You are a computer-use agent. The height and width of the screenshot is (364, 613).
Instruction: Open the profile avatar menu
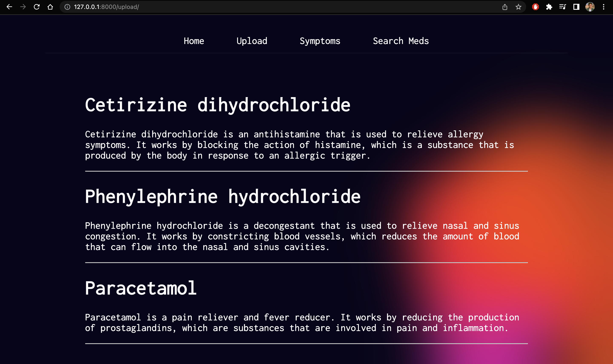point(590,7)
